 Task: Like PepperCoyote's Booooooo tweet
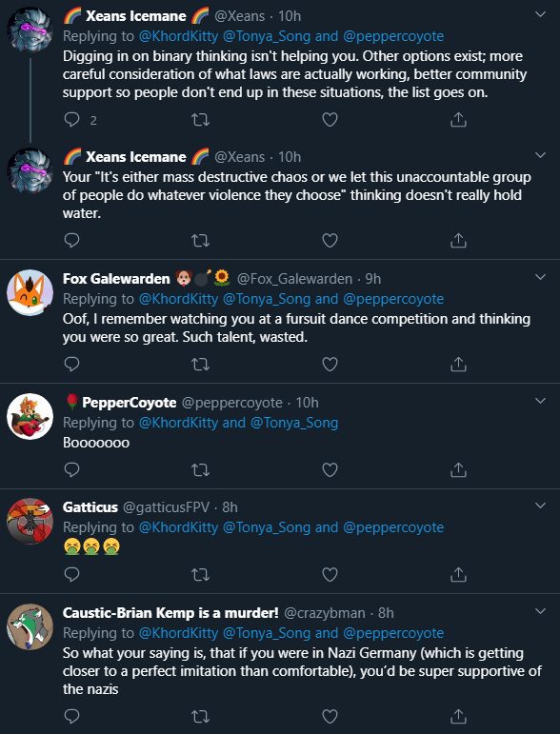330,469
